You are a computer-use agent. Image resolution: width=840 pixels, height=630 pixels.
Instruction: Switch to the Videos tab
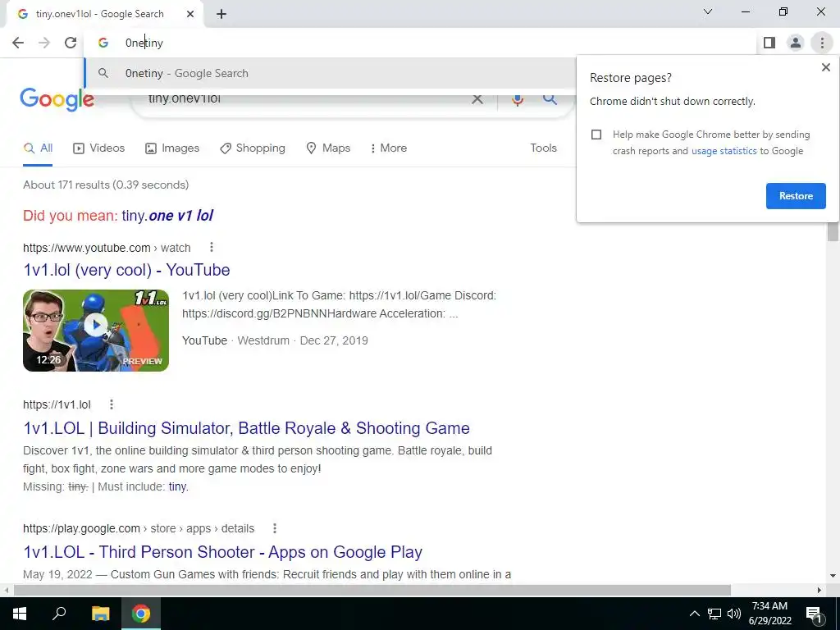tap(98, 148)
